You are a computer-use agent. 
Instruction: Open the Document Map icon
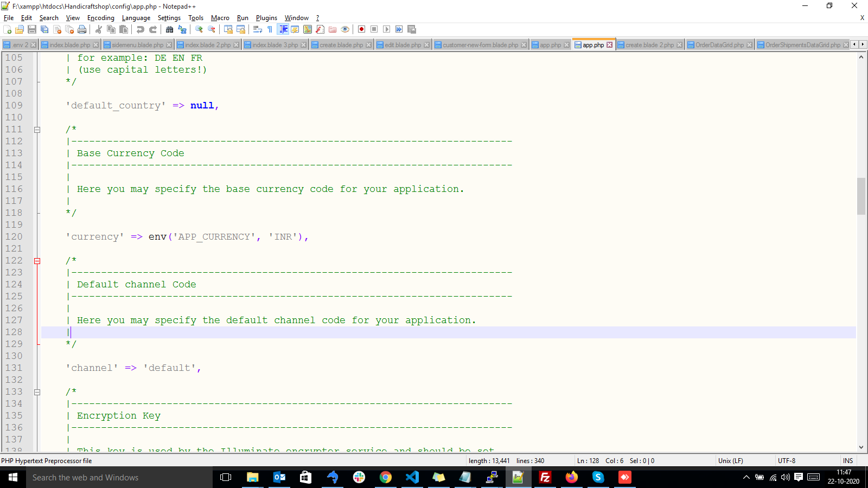pyautogui.click(x=308, y=29)
